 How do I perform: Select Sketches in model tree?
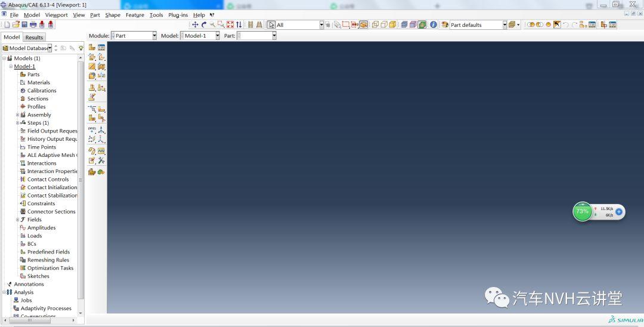point(38,276)
